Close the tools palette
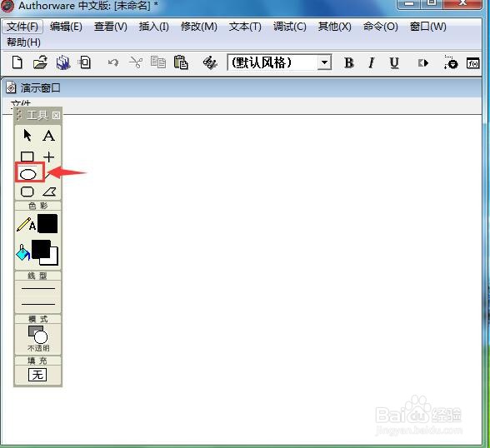 click(x=56, y=116)
